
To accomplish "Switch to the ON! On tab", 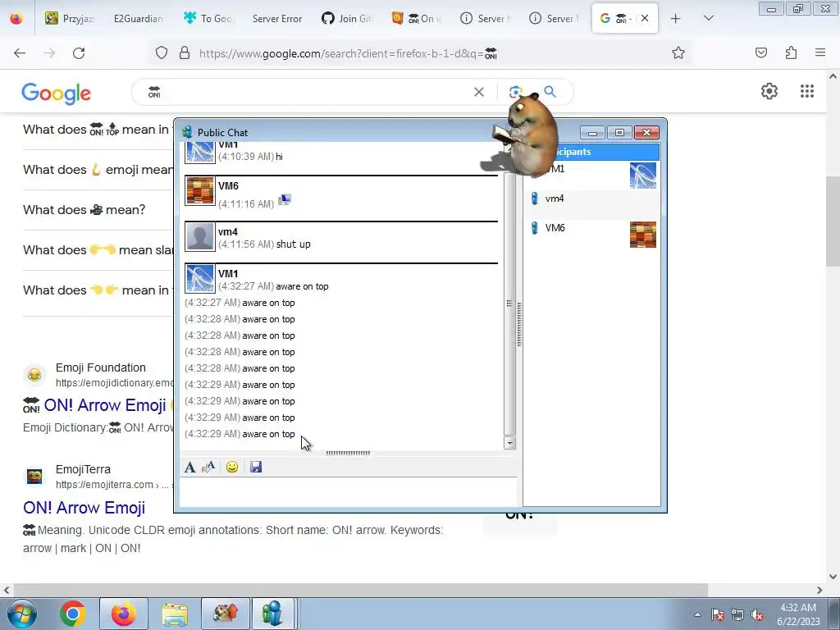I will tap(416, 18).
